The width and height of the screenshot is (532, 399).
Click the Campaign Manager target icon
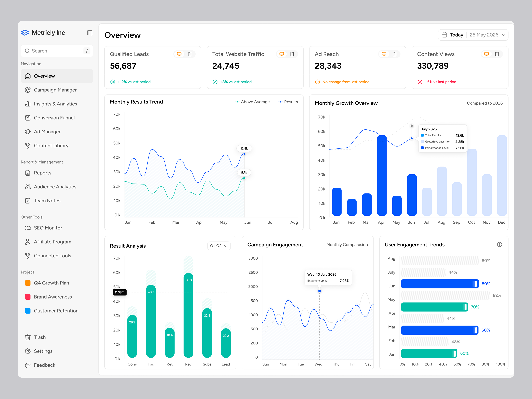pyautogui.click(x=28, y=90)
